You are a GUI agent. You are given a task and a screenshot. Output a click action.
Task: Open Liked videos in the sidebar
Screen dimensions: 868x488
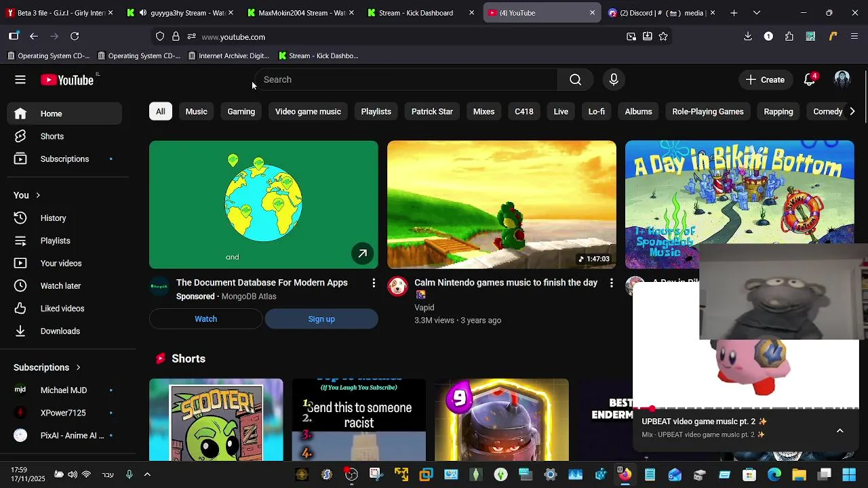(64, 308)
